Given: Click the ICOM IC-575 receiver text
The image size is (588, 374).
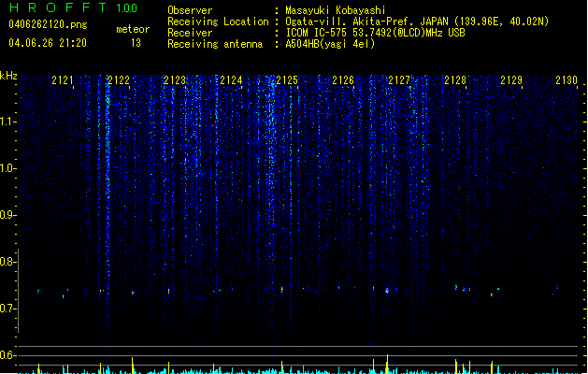Looking at the screenshot, I should [x=375, y=33].
